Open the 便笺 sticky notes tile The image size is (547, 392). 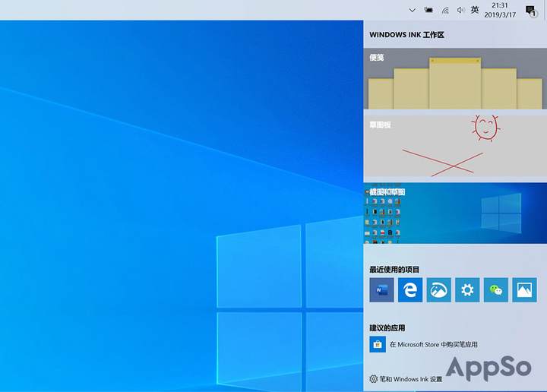click(x=455, y=79)
